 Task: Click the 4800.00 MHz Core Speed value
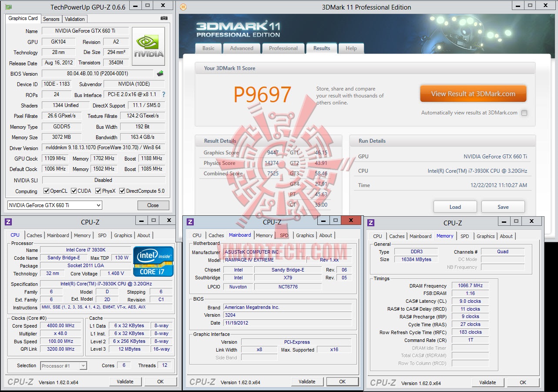61,325
